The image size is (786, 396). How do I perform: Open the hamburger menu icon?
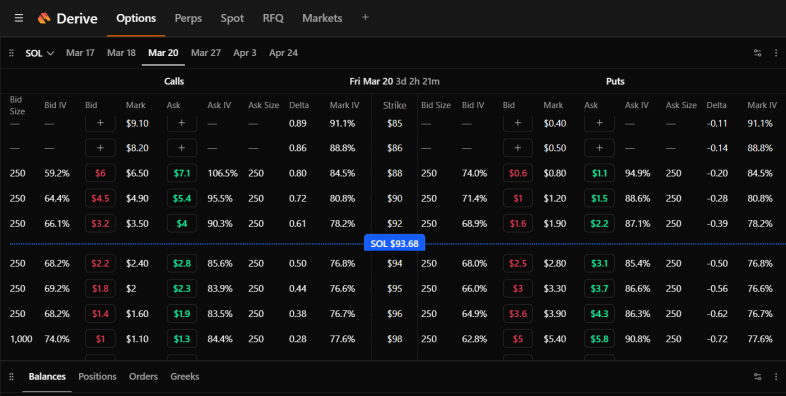click(19, 18)
